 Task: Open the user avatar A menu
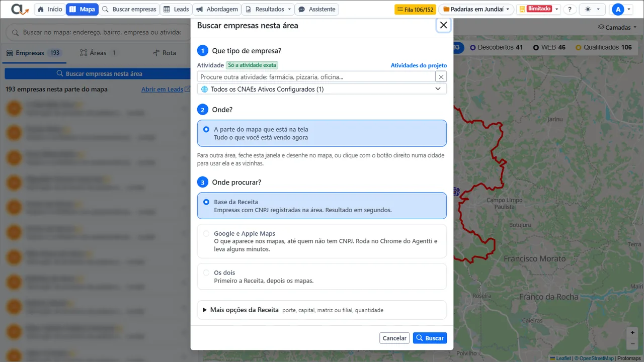(x=622, y=10)
